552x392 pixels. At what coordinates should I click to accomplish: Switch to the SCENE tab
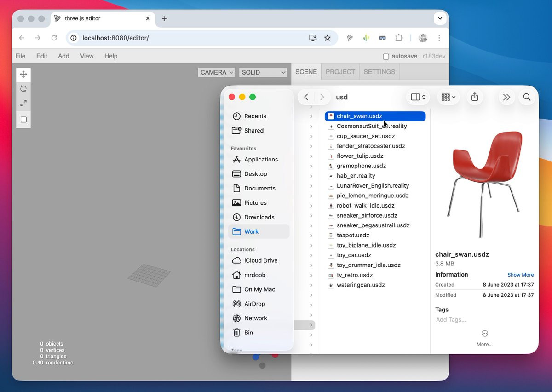pos(306,72)
